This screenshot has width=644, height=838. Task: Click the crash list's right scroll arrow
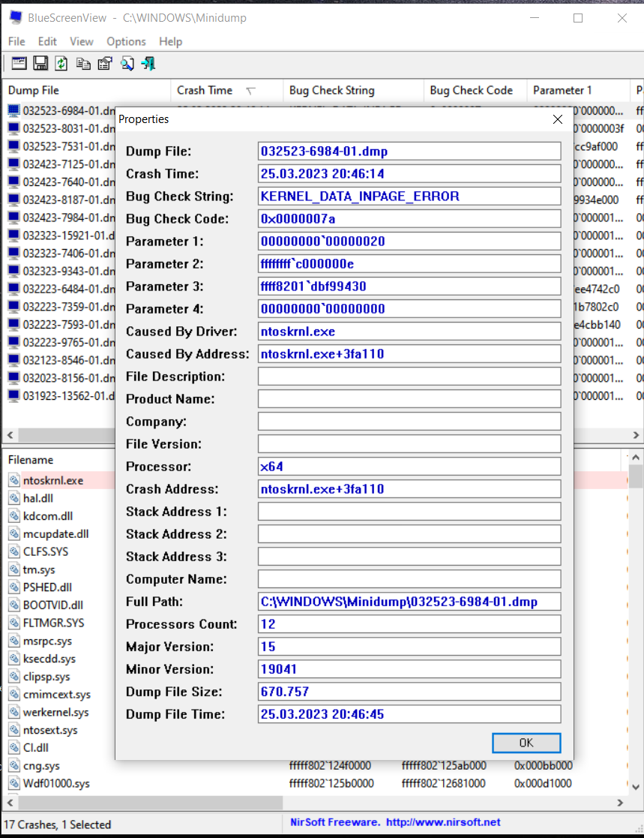click(x=636, y=434)
